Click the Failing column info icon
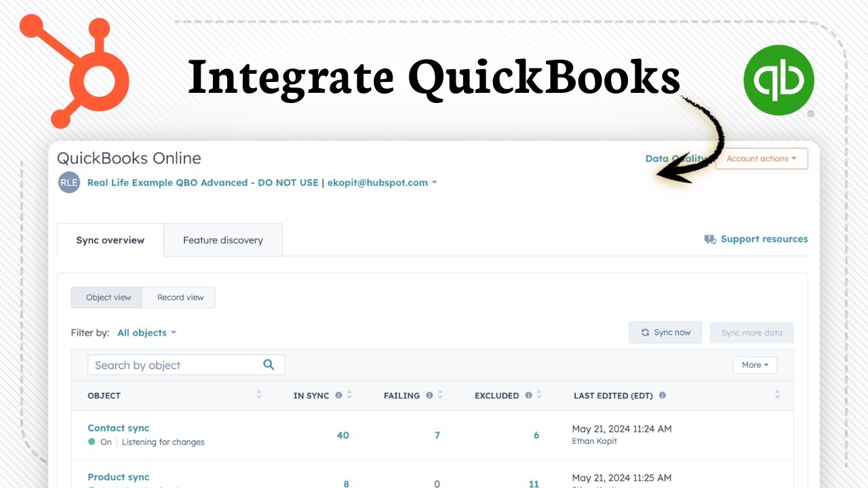Viewport: 868px width, 488px height. pyautogui.click(x=429, y=395)
